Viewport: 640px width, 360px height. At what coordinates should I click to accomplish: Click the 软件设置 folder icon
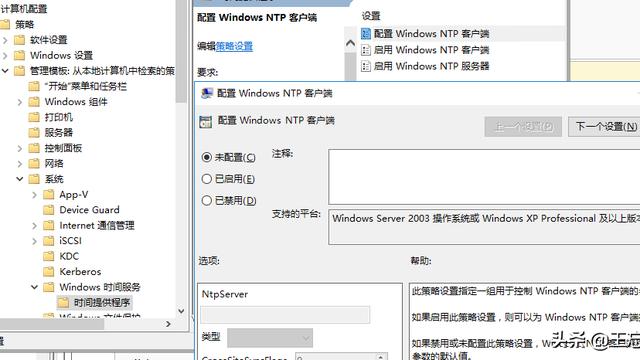pos(19,40)
